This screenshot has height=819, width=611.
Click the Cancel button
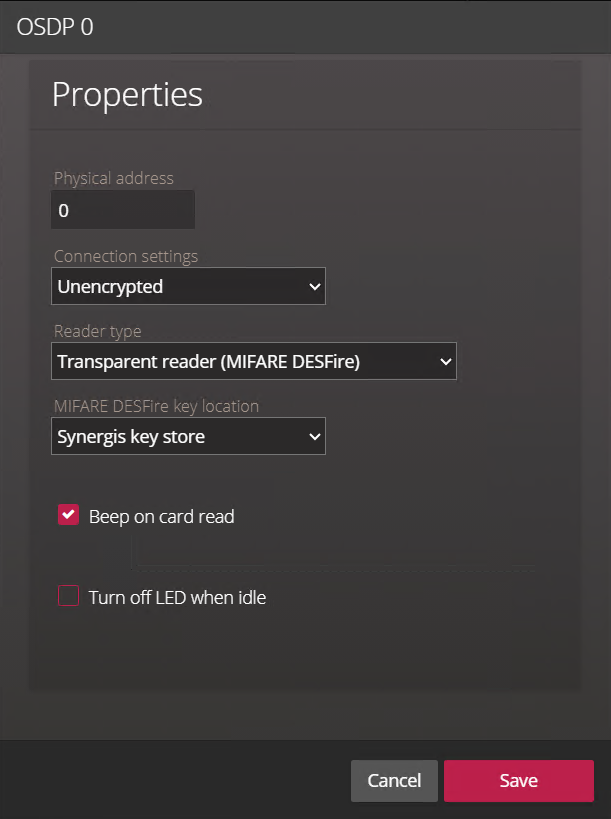(x=394, y=781)
